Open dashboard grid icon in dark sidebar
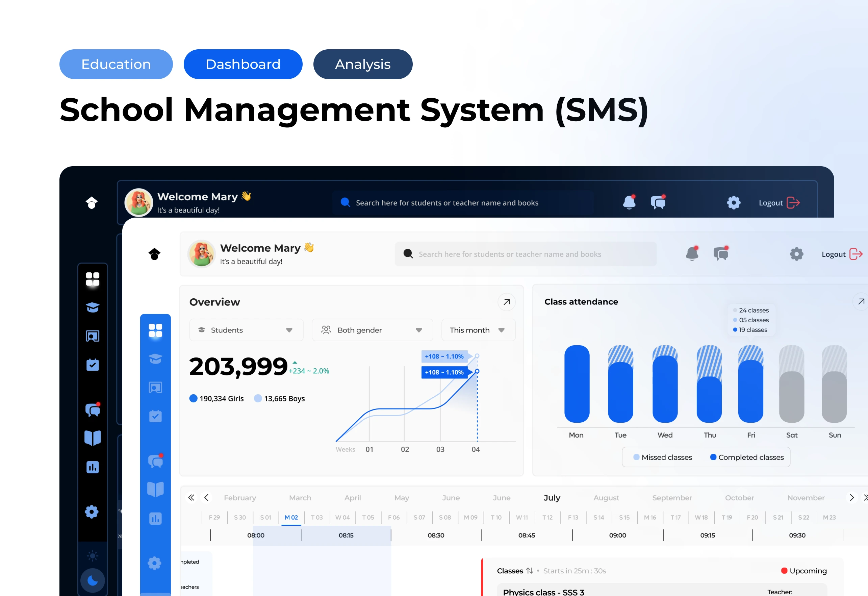868x596 pixels. (x=93, y=279)
